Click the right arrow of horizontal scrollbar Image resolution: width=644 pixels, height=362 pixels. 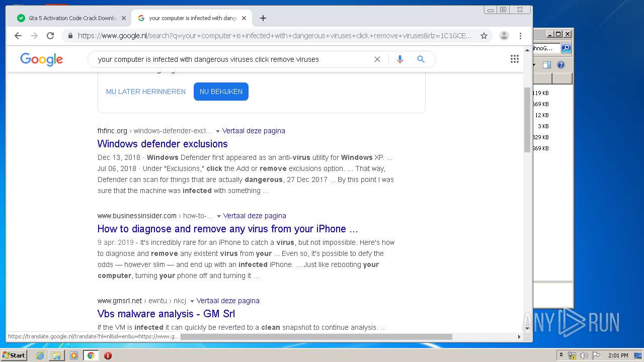point(519,336)
